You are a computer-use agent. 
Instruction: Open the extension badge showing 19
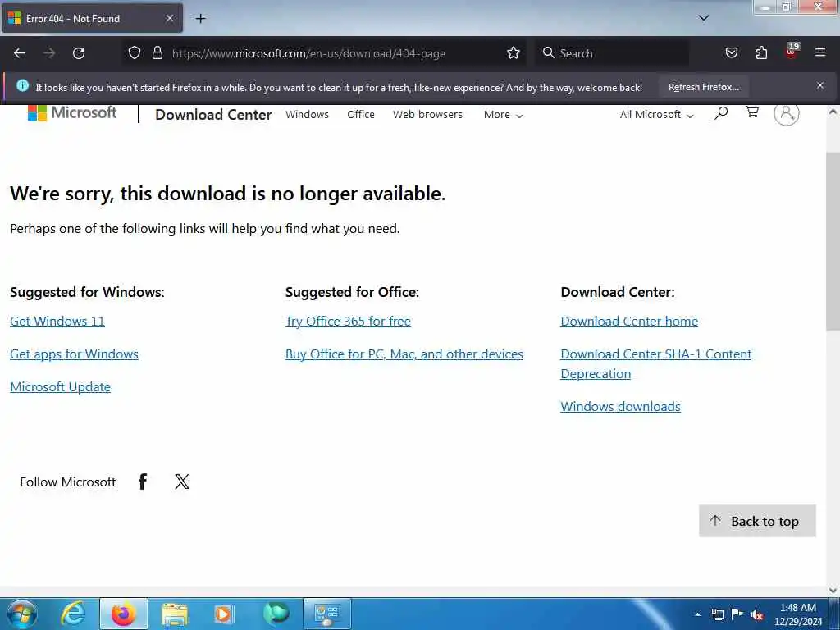(792, 52)
